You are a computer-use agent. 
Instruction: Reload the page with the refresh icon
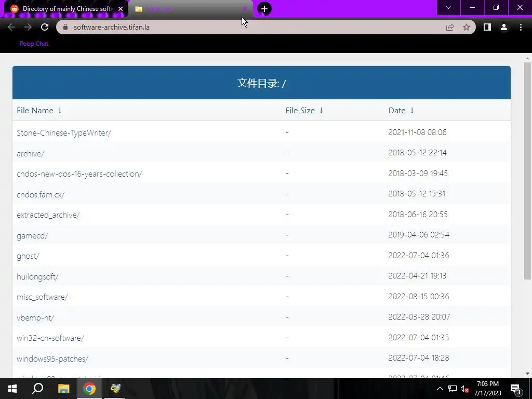pos(45,27)
